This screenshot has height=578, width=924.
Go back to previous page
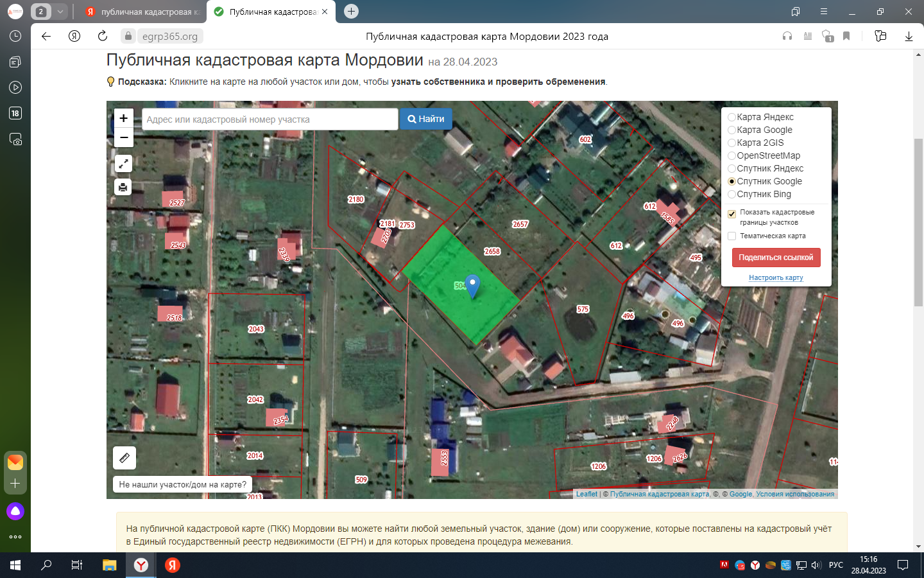[46, 37]
